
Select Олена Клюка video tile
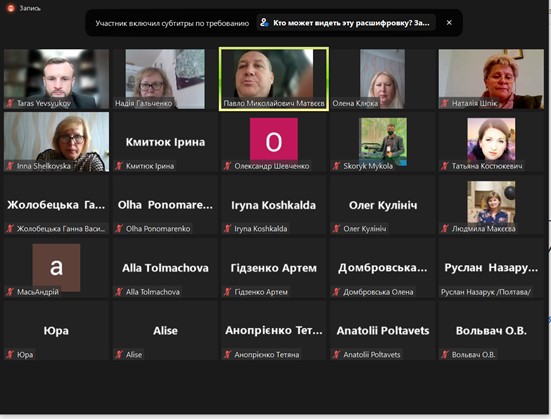coord(382,79)
